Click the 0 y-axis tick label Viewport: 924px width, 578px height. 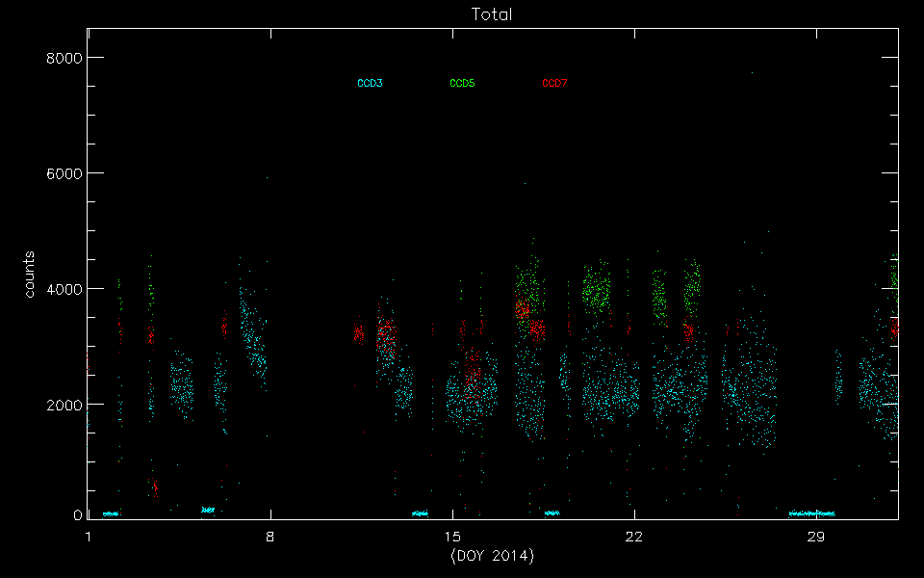click(x=76, y=515)
